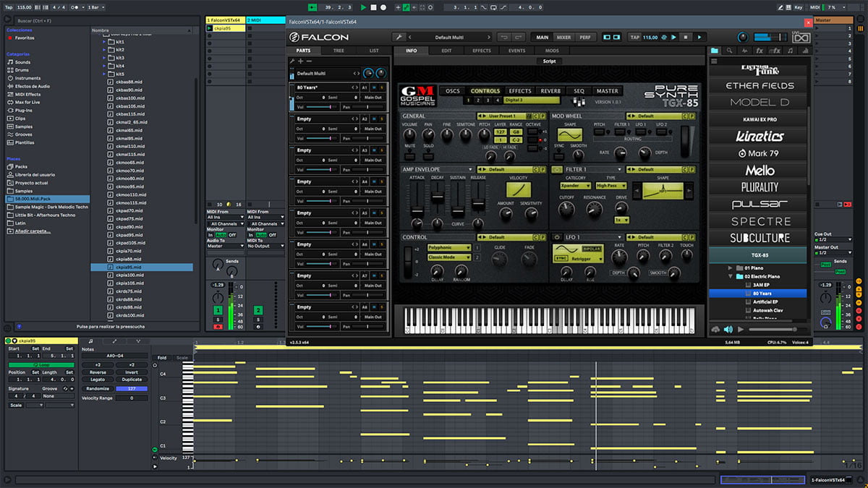Open the Retrigger LFO mode dropdown
The height and width of the screenshot is (488, 868).
(x=586, y=257)
